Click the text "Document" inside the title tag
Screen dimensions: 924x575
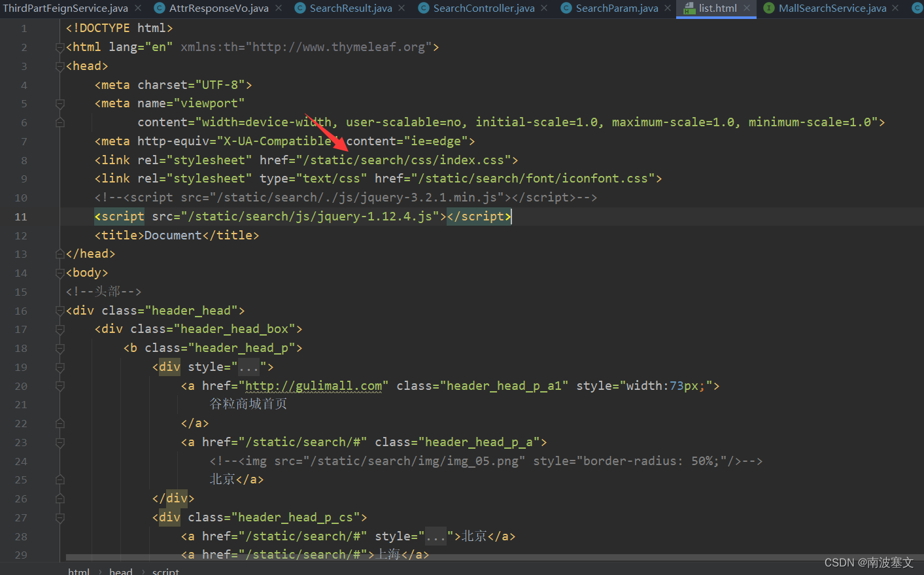pos(173,235)
